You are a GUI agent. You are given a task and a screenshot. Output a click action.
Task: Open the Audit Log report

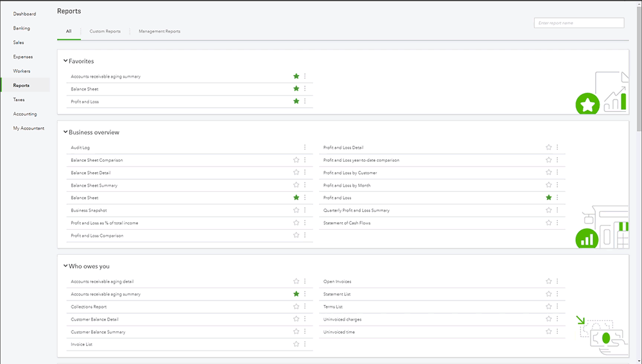coord(80,148)
